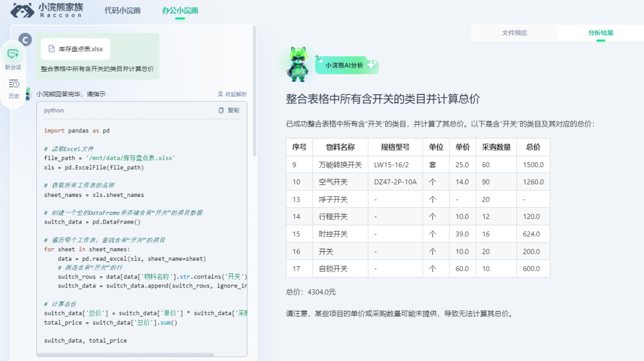Click the small raccoon avatar beside reply
This screenshot has width=644, height=361.
tap(28, 94)
